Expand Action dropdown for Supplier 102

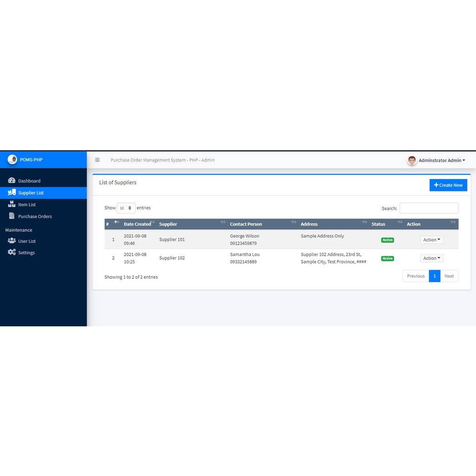click(431, 258)
